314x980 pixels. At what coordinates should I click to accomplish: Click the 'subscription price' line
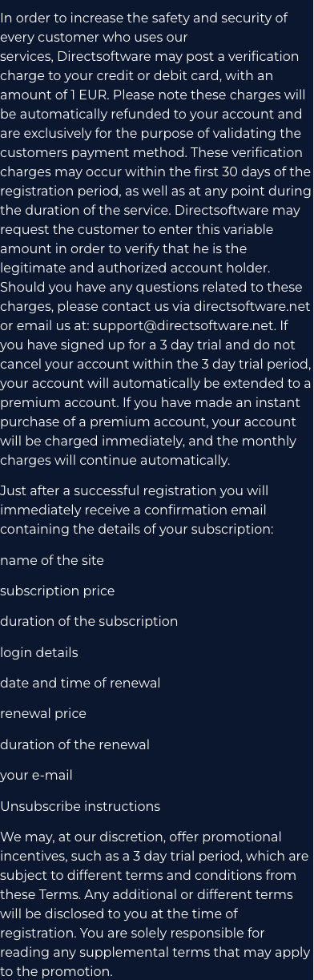58,591
